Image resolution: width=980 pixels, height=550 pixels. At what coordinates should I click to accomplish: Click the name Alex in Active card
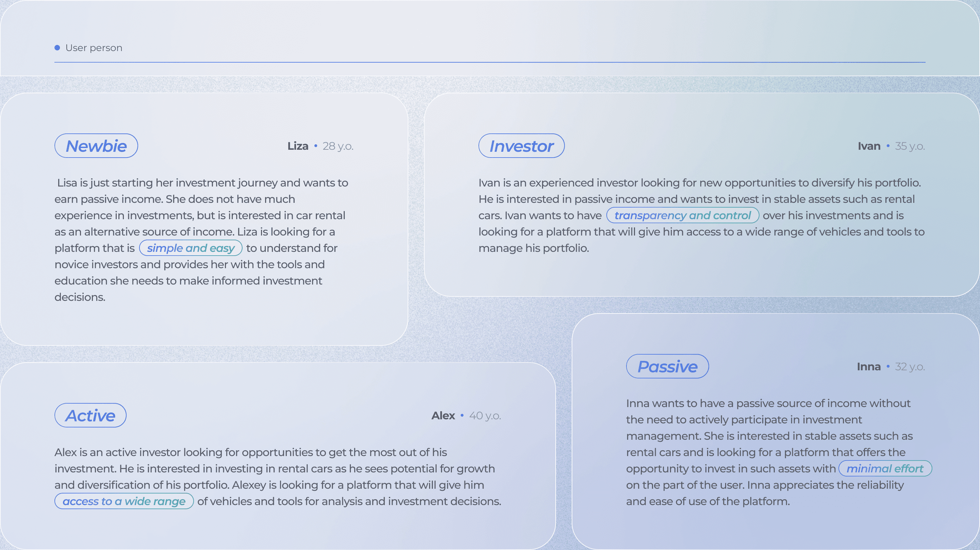point(443,416)
